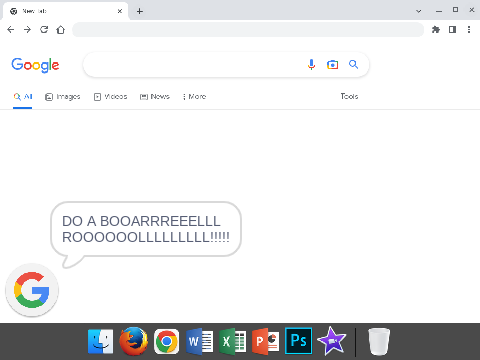Screen dimensions: 480x360
Task: Switch to the Videos tab
Action: point(110,97)
